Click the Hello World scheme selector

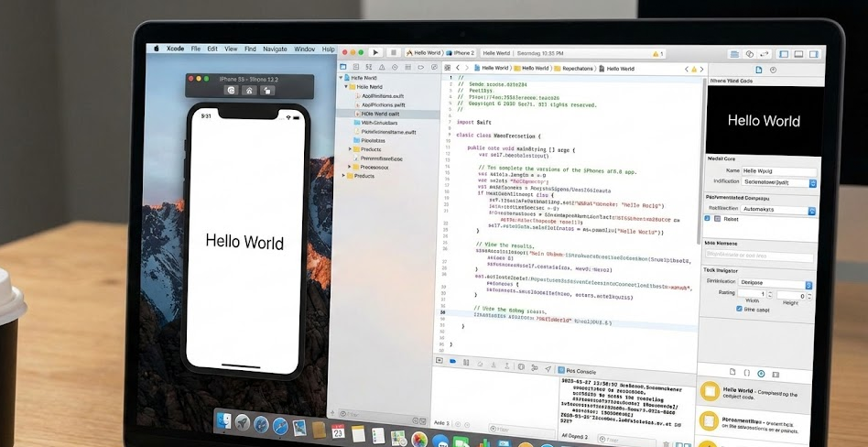[x=424, y=52]
